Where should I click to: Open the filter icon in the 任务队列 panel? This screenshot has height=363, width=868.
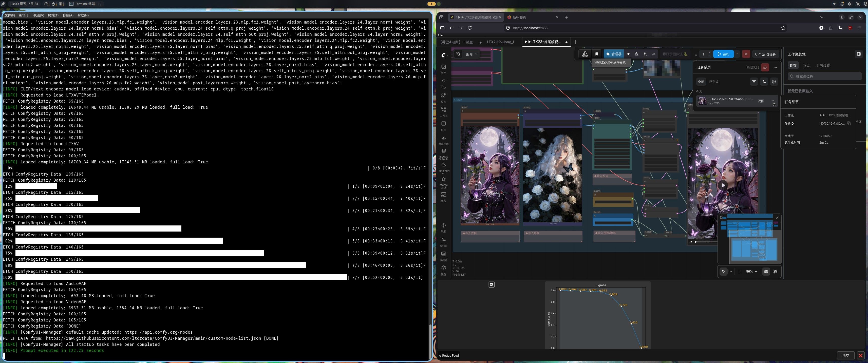[x=754, y=82]
